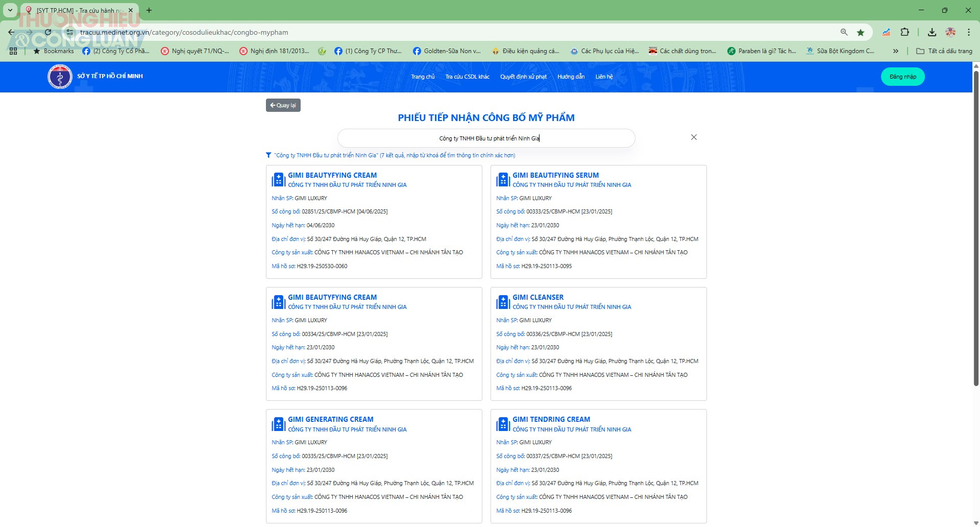The height and width of the screenshot is (527, 980).
Task: Click the filter funnel icon above results
Action: 268,155
